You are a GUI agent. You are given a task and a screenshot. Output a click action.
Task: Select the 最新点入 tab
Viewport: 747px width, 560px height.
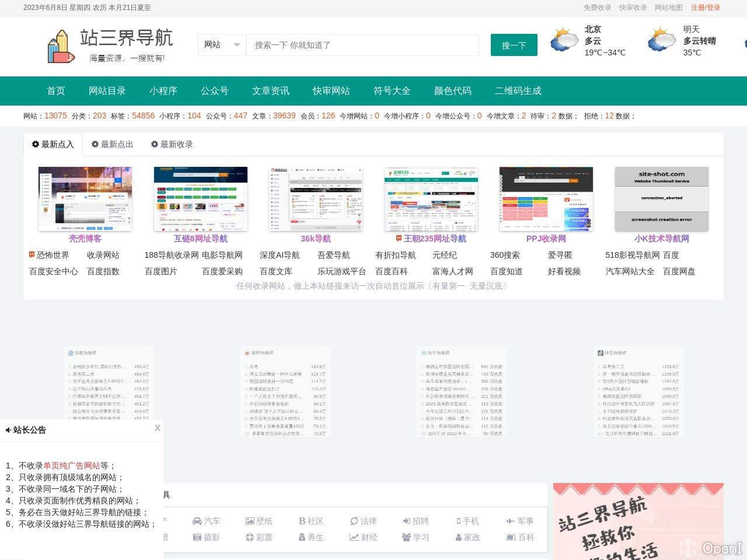[53, 144]
